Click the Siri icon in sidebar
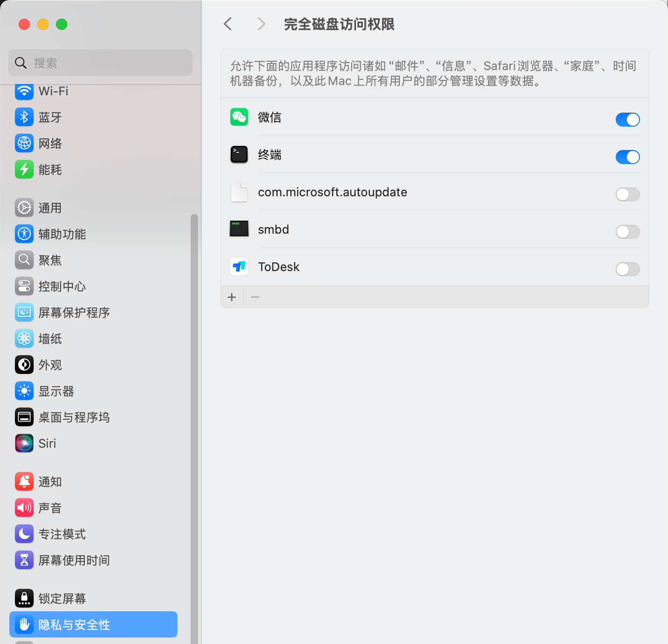Viewport: 668px width, 644px height. pos(24,444)
